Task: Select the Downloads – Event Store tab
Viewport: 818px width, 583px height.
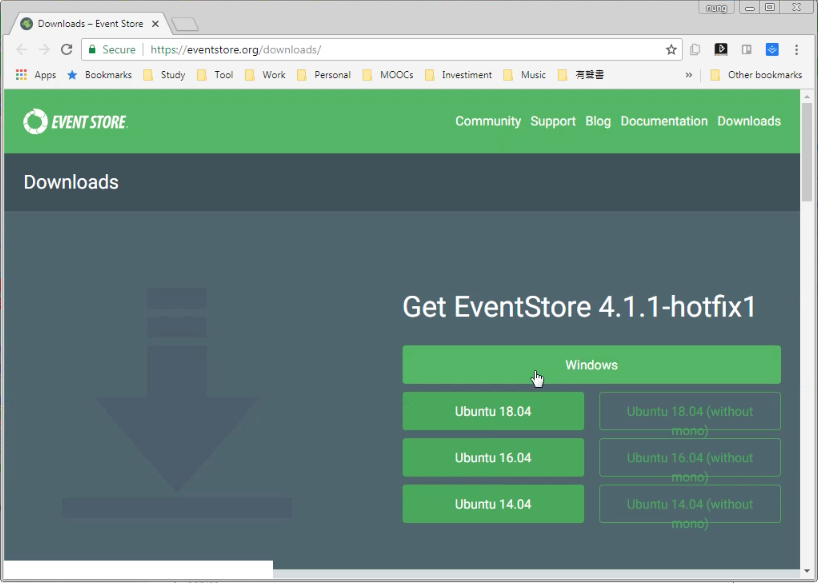Action: [90, 24]
